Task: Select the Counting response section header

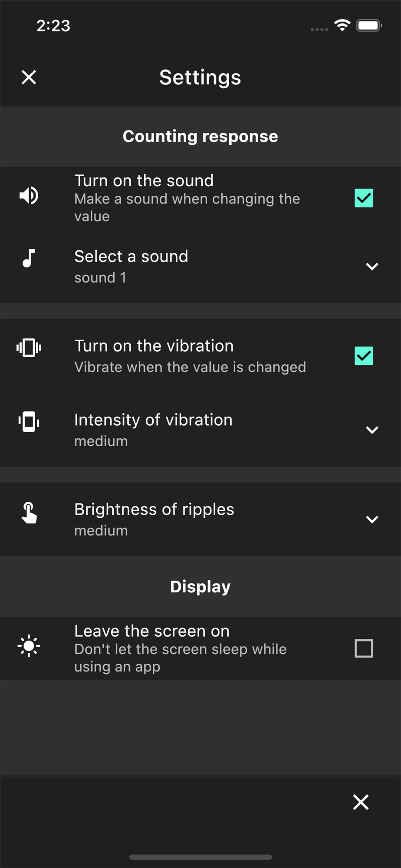Action: click(x=200, y=136)
